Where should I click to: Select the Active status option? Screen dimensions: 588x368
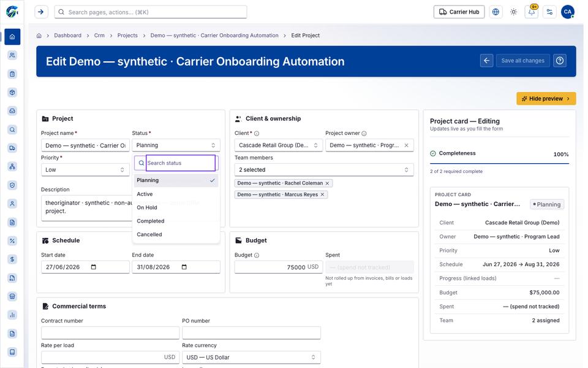[176, 194]
